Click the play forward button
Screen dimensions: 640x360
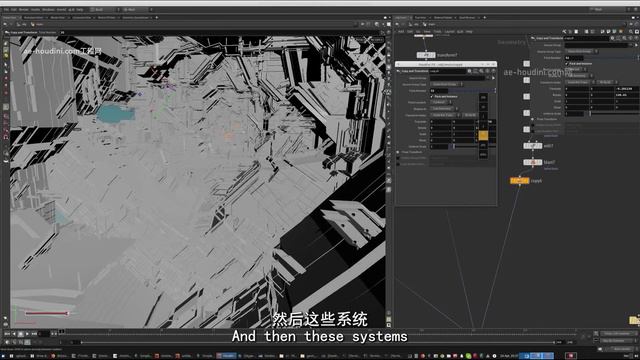tap(28, 333)
